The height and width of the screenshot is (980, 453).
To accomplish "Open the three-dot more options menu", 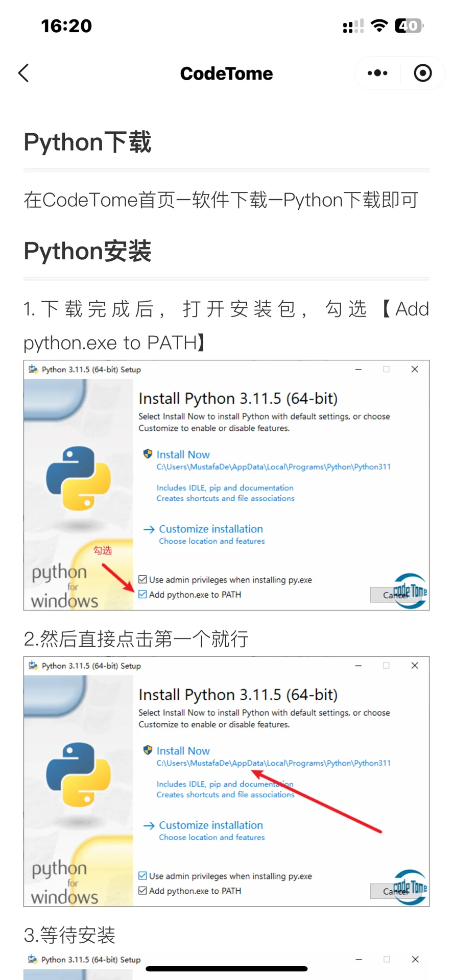I will coord(377,73).
